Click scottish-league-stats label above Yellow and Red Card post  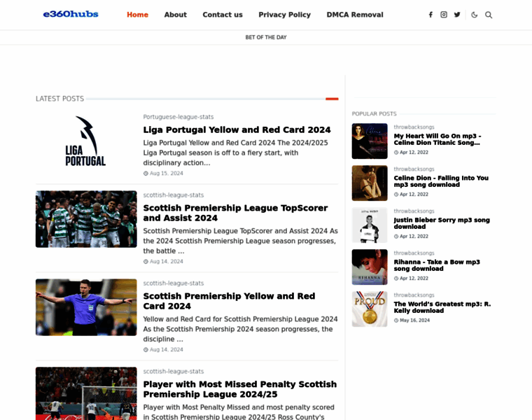(174, 283)
